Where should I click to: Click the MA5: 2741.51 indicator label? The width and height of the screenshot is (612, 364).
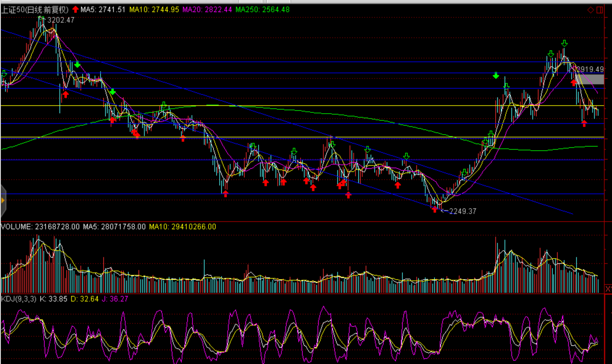[103, 9]
